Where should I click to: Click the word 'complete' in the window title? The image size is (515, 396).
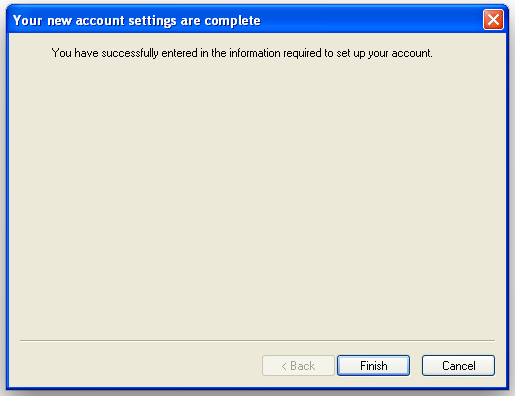click(232, 21)
